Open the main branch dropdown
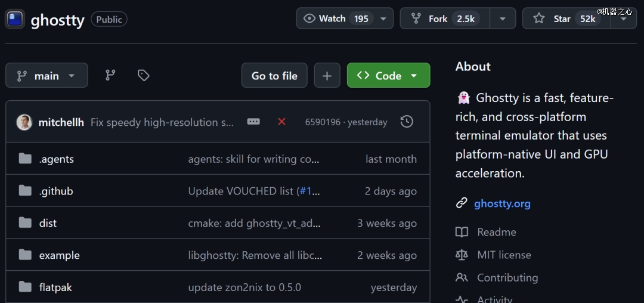This screenshot has width=644, height=303. pos(47,76)
